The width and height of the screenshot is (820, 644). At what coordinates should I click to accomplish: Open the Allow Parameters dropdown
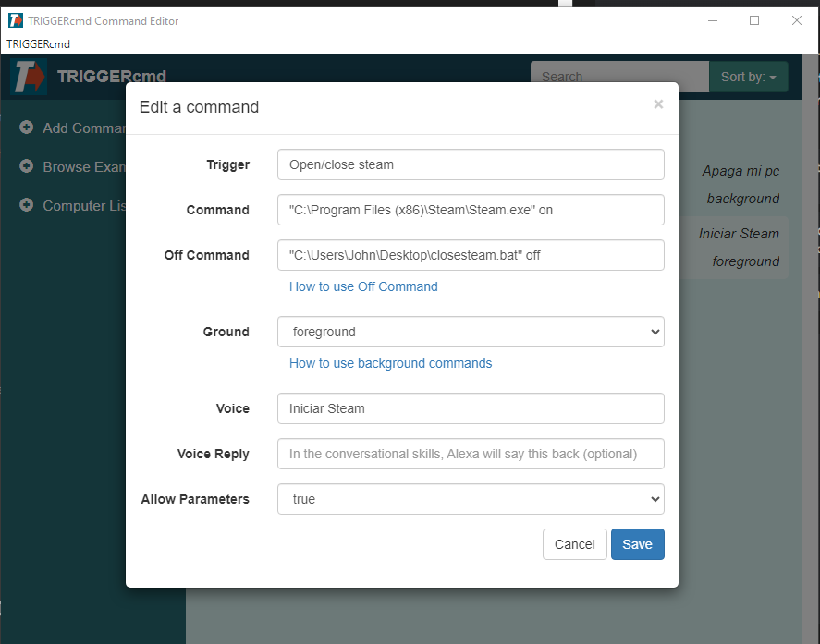(471, 499)
